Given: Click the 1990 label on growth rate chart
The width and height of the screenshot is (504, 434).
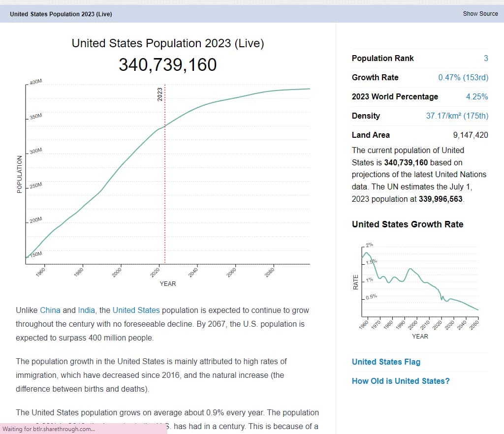Looking at the screenshot, I should [x=401, y=324].
